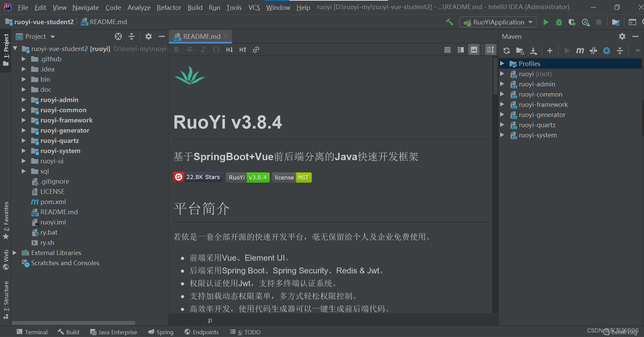Open the Refactor menu
Image resolution: width=644 pixels, height=337 pixels.
coord(169,7)
